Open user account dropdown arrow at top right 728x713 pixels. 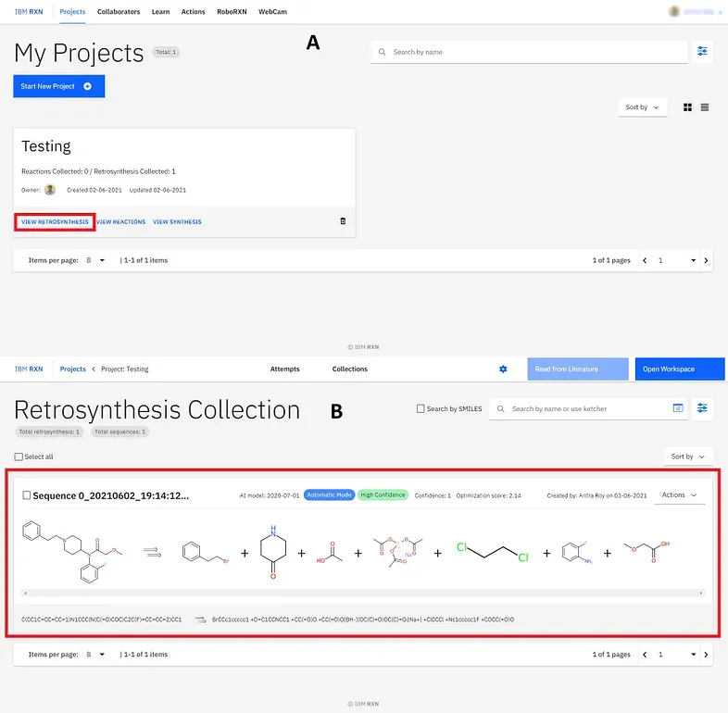[x=720, y=13]
